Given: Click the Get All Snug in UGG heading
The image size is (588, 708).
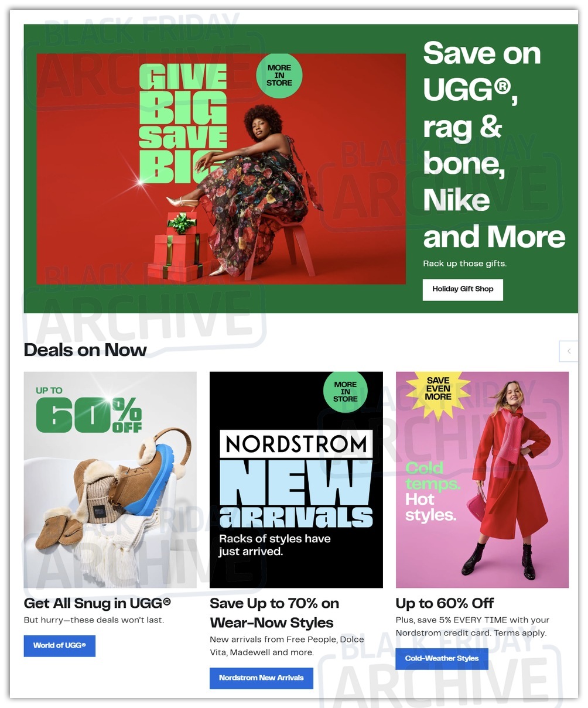Looking at the screenshot, I should [97, 603].
